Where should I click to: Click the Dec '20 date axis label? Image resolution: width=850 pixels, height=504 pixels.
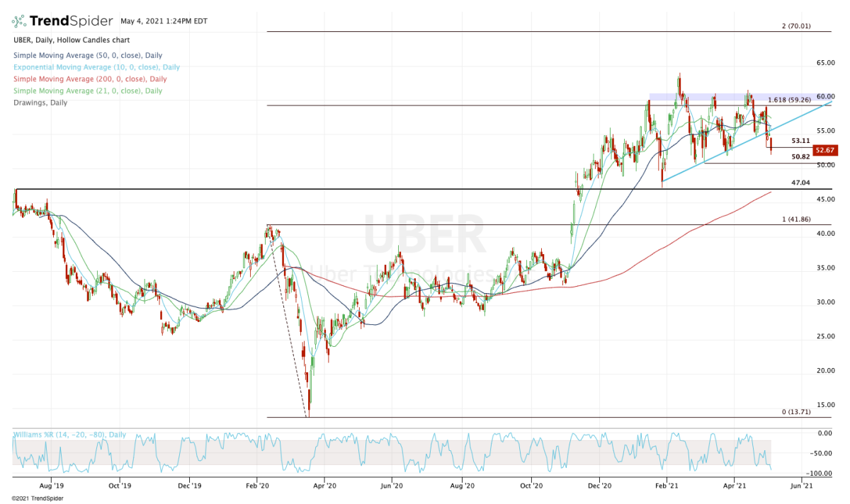click(x=600, y=486)
